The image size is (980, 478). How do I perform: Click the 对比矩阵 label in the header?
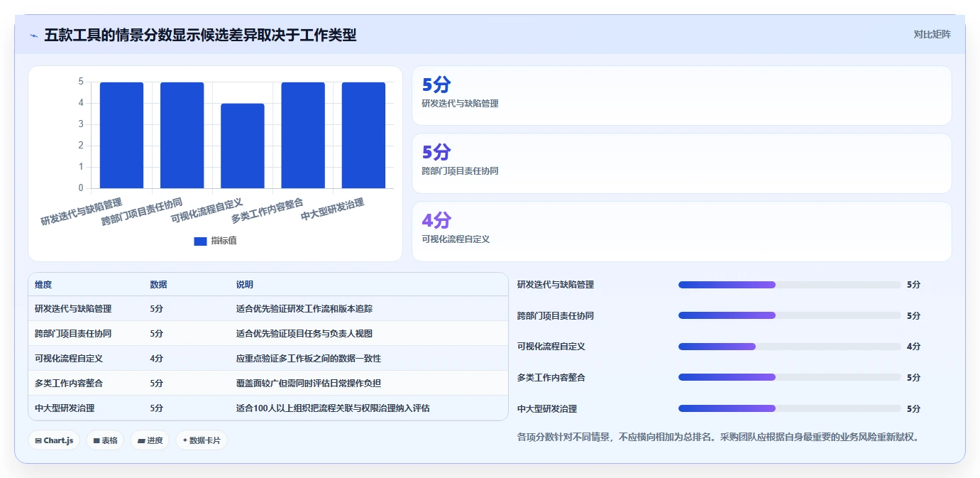[x=932, y=34]
